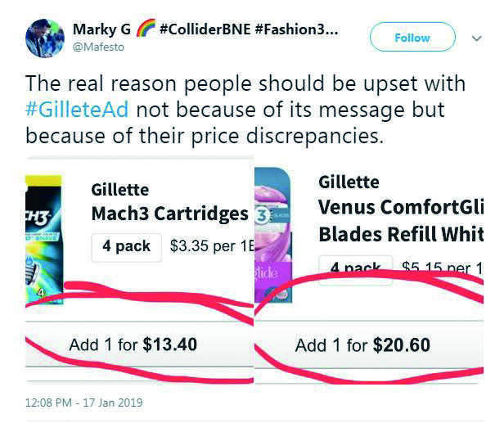Image resolution: width=504 pixels, height=423 pixels.
Task: Select the Mach3 4 pack size option
Action: 126,245
